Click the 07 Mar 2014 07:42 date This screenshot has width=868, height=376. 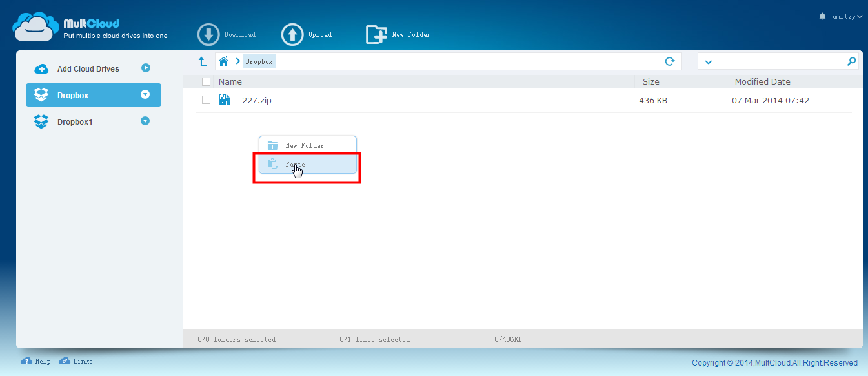(771, 100)
